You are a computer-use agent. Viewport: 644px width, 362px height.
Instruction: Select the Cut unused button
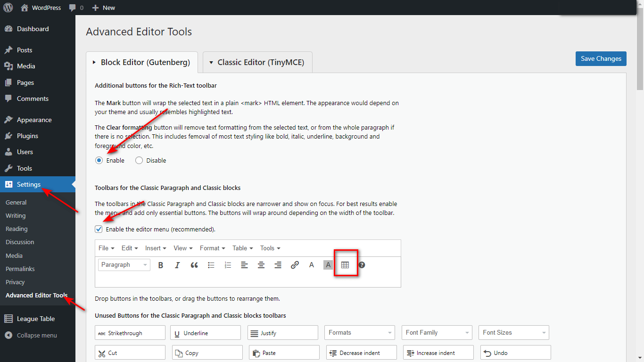(130, 353)
